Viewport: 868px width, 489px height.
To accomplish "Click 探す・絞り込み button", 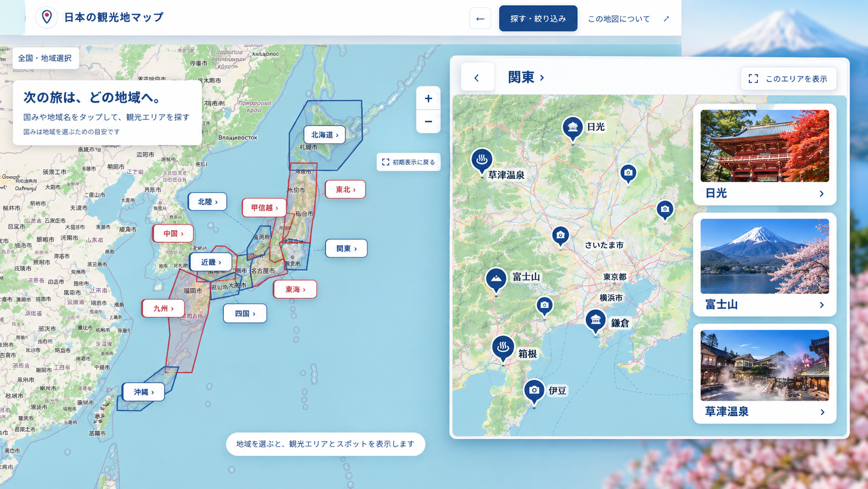I will point(538,19).
